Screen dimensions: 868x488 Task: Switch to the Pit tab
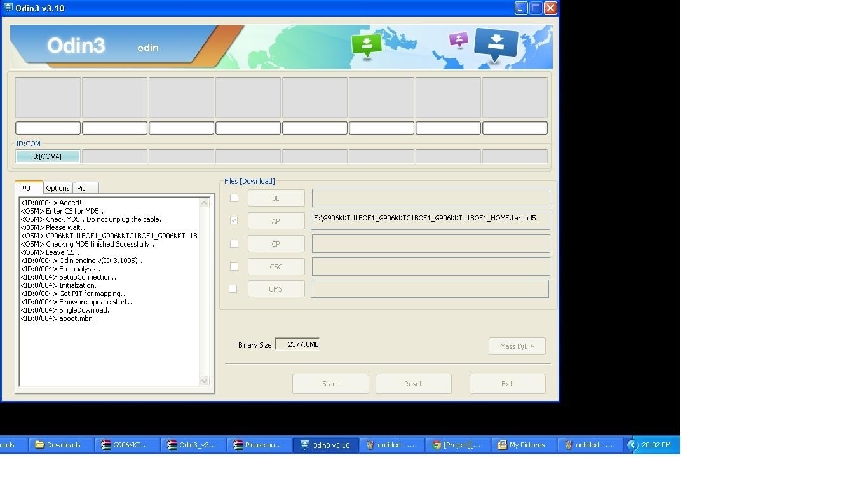(86, 188)
